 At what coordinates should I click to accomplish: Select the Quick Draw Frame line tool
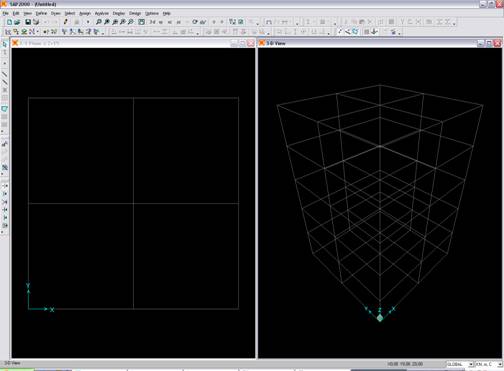(x=5, y=82)
